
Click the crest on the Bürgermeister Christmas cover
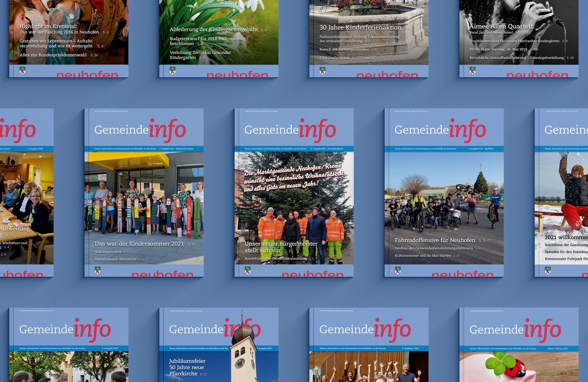pos(248,270)
